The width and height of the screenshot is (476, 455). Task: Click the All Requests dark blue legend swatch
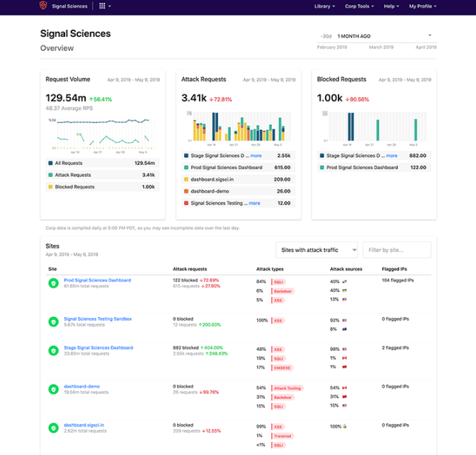coord(50,163)
